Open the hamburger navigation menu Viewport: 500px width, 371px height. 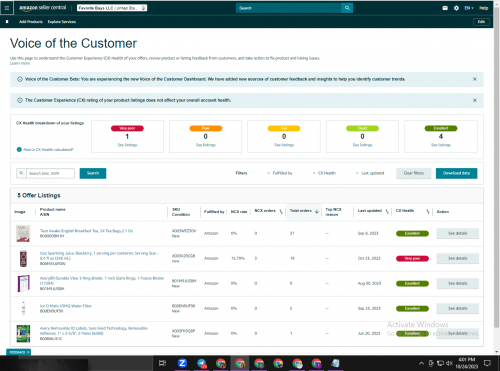point(7,8)
